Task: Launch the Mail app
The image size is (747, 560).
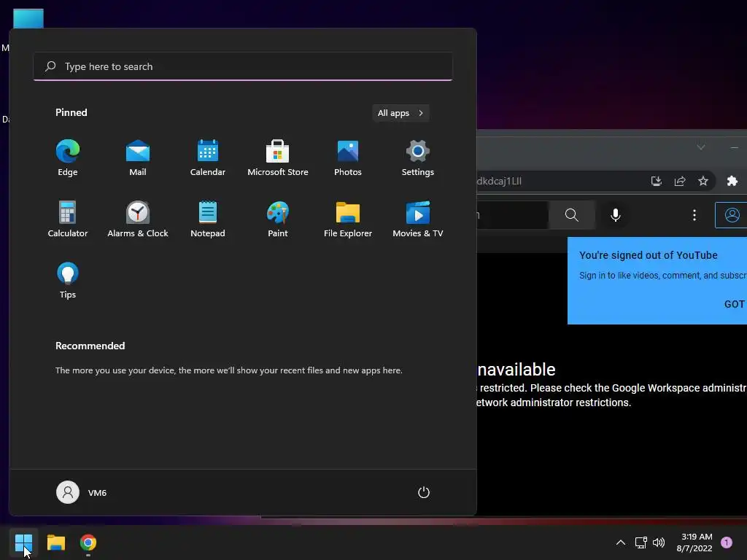Action: click(x=138, y=158)
